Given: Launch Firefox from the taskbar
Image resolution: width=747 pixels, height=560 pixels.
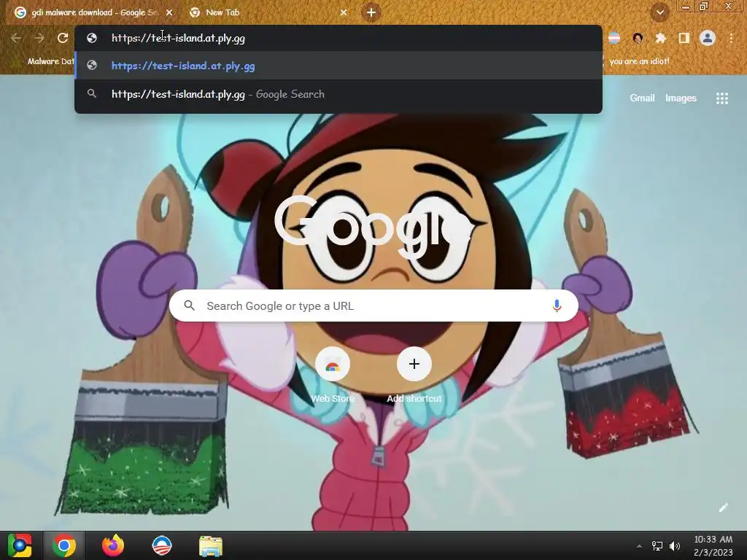Looking at the screenshot, I should point(113,545).
